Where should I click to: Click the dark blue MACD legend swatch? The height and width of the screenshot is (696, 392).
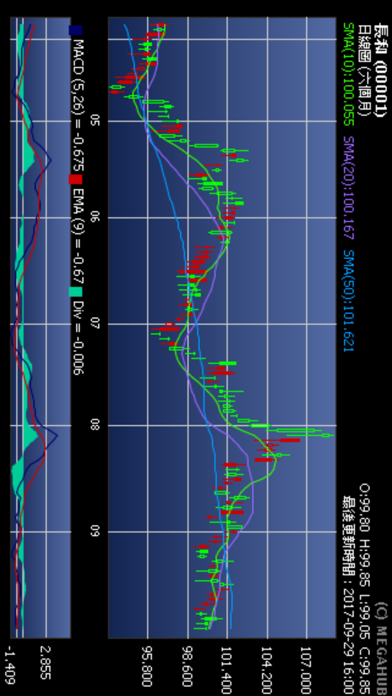click(x=76, y=30)
